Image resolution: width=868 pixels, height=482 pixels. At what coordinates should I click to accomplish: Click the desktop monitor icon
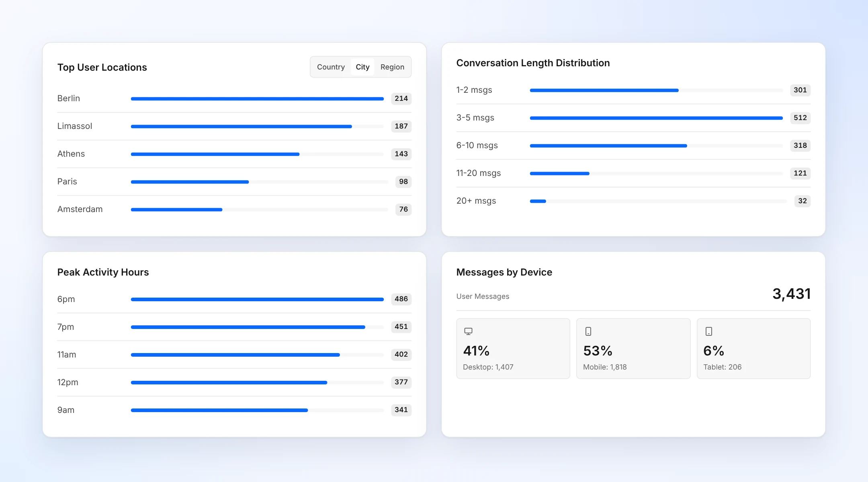tap(468, 331)
